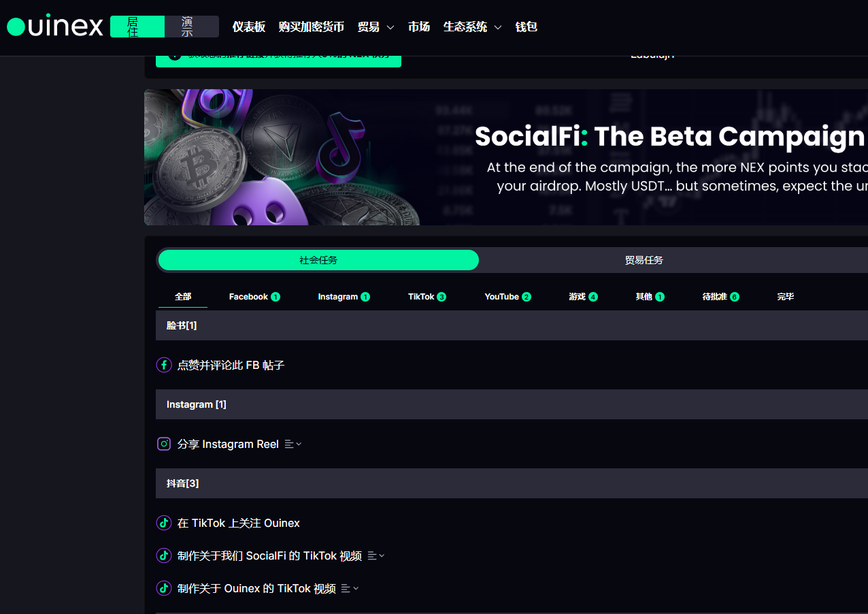Screen dimensions: 868x614
Task: Filter tasks by the TikTok tab
Action: click(427, 297)
